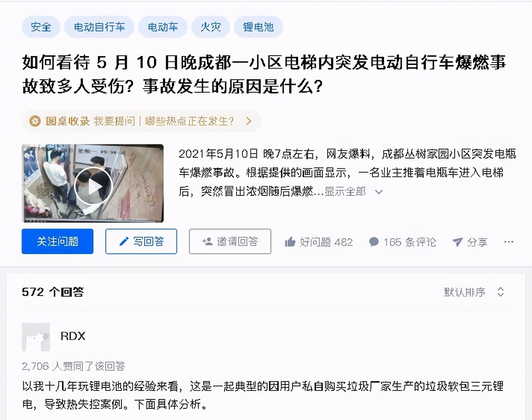
Task: Open RDX's profile avatar
Action: coord(36,337)
